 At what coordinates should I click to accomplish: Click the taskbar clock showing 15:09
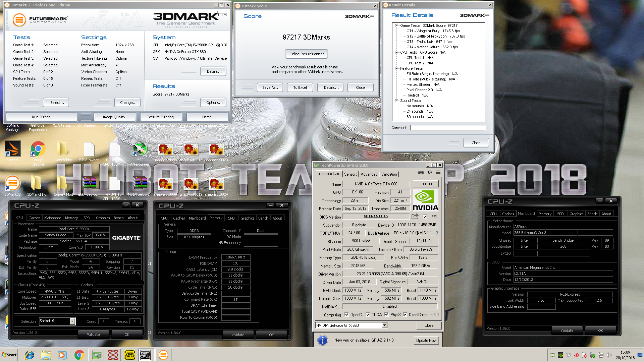pyautogui.click(x=625, y=355)
